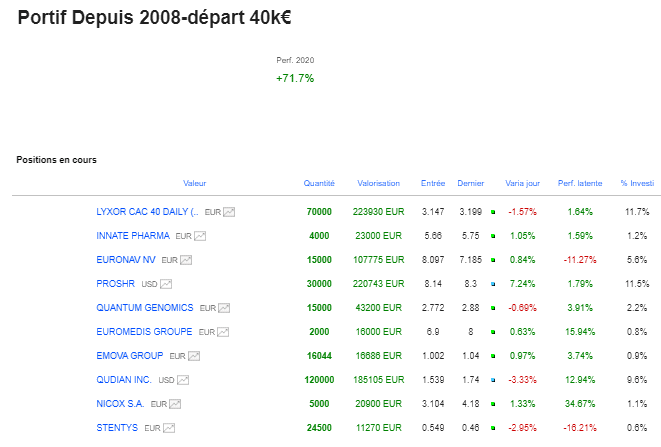Sort by Perf. latente column header
The width and height of the screenshot is (661, 447).
click(580, 183)
